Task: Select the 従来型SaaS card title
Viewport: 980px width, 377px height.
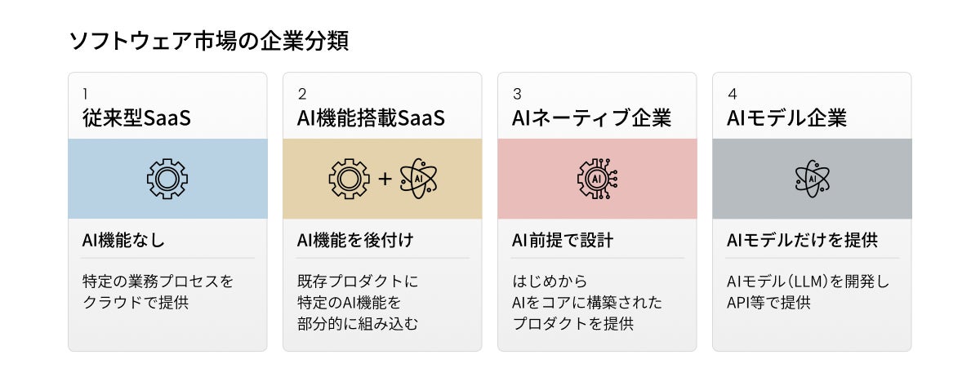Action: pyautogui.click(x=136, y=119)
